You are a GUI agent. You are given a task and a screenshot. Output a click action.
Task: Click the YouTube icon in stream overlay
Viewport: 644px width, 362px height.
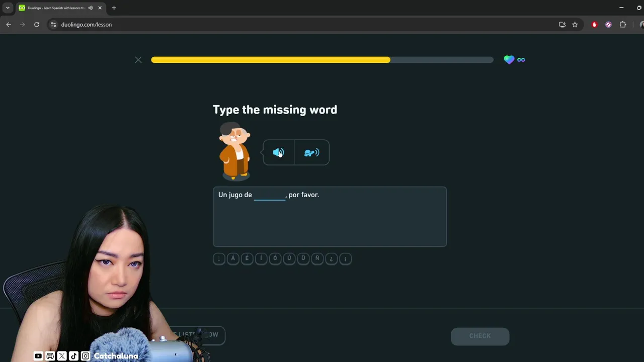coord(38,356)
